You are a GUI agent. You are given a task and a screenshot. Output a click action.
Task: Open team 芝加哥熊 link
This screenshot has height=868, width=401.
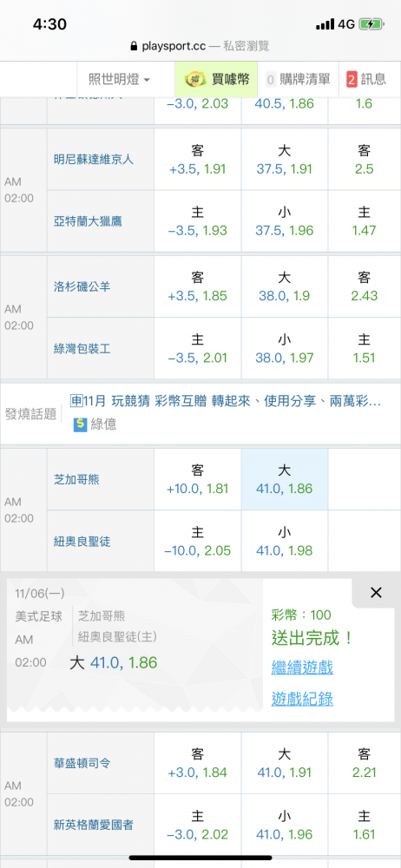[x=76, y=479]
